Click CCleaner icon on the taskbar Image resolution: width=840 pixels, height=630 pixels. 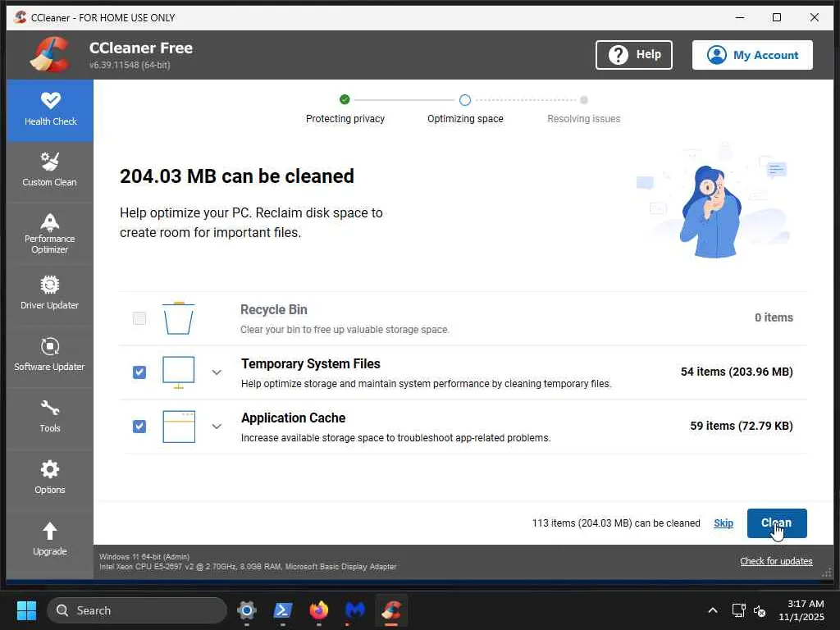(391, 610)
